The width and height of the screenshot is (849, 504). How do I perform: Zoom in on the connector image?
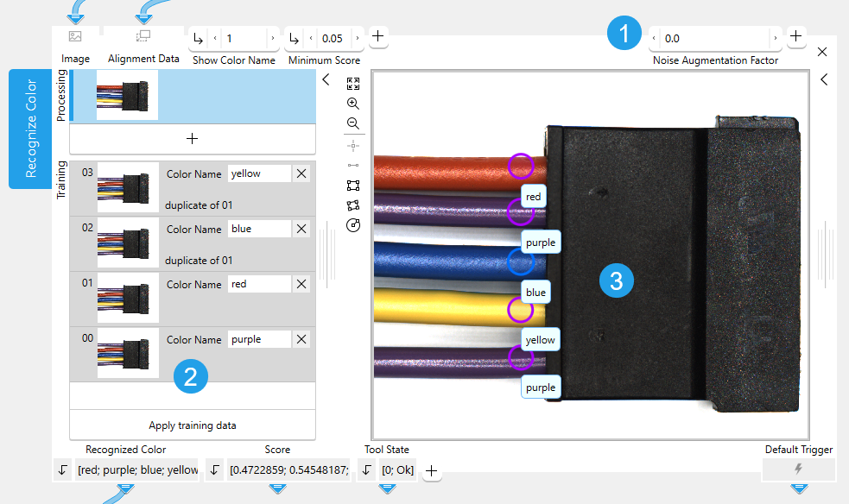(x=352, y=103)
